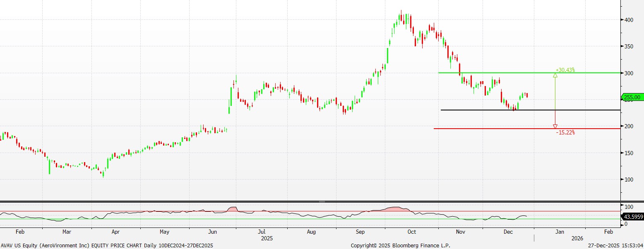Viewport: 644px width, 249px height.
Task: Click the Apr month label
Action: coord(115,232)
